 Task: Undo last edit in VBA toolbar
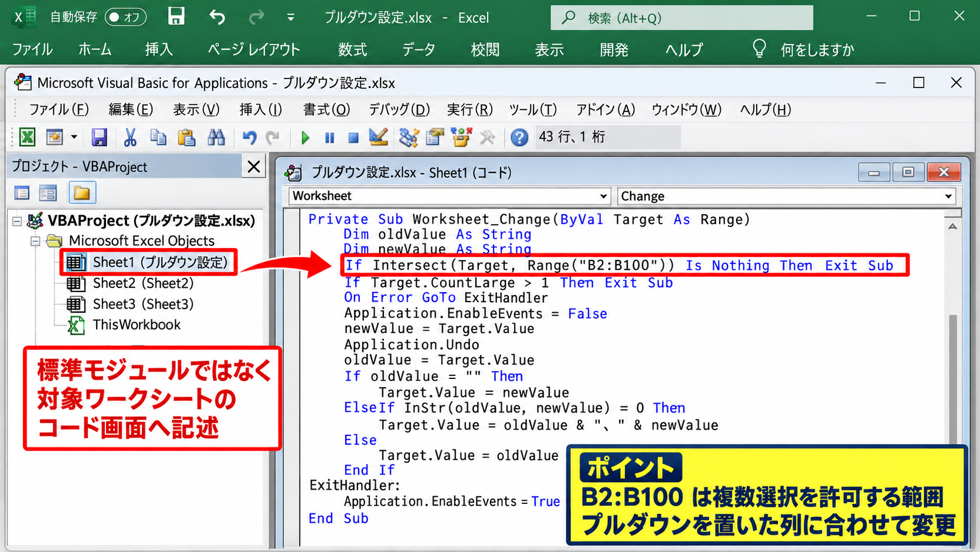(x=250, y=137)
